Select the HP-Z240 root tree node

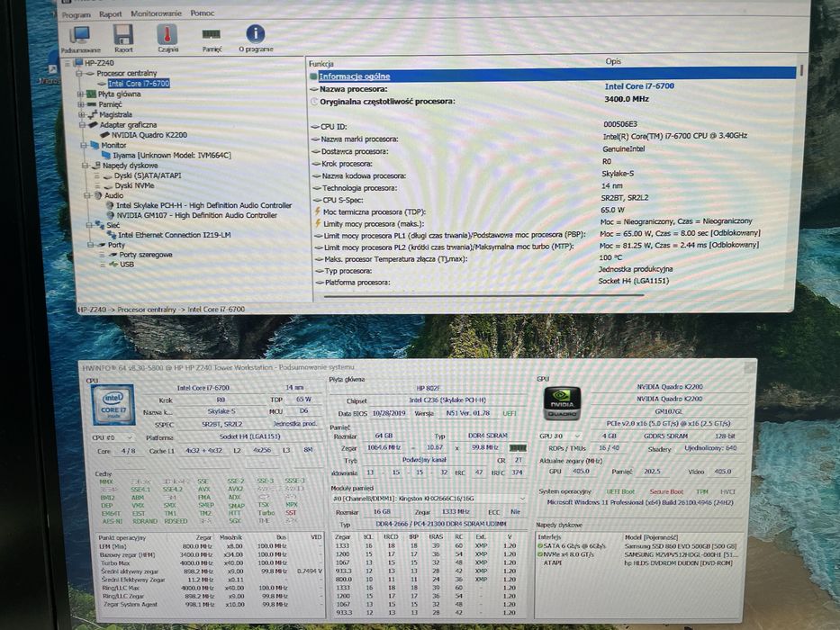pos(100,63)
